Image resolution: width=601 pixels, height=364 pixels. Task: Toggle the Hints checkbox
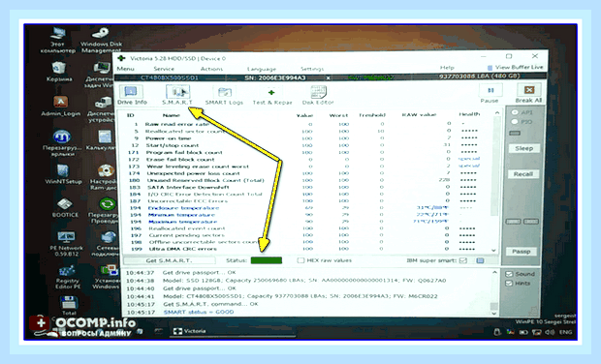(509, 284)
